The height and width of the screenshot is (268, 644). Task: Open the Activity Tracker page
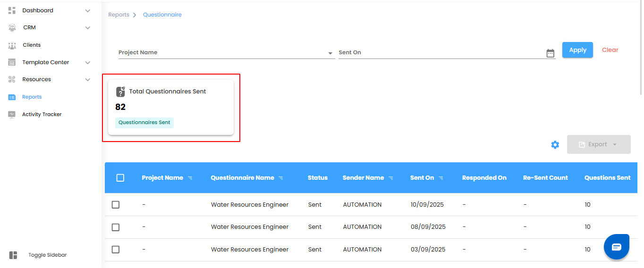click(42, 114)
